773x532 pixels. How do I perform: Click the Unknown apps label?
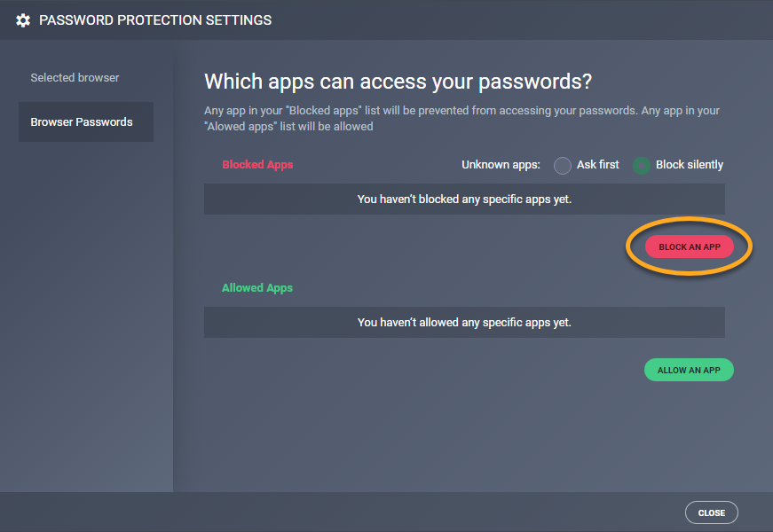coord(501,165)
